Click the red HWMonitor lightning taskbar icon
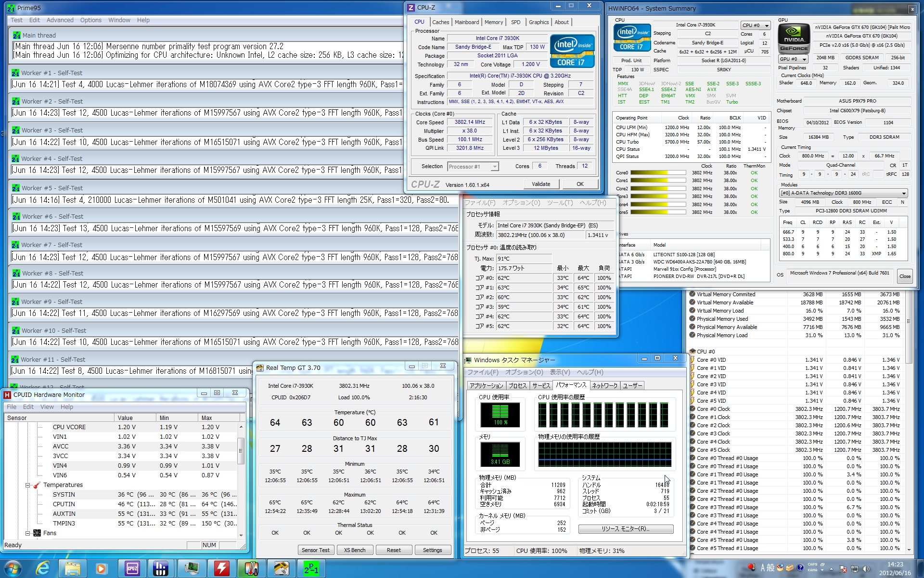The image size is (924, 578). click(x=221, y=568)
